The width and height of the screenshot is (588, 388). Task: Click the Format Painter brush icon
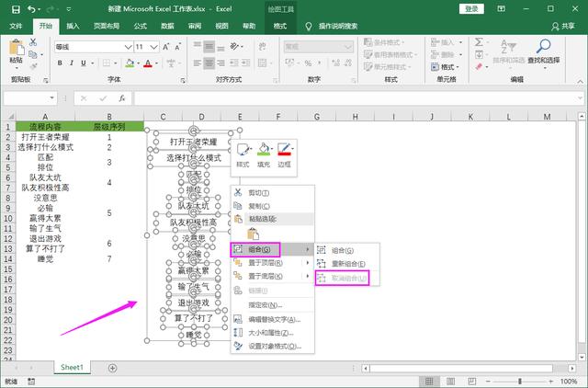pyautogui.click(x=33, y=67)
